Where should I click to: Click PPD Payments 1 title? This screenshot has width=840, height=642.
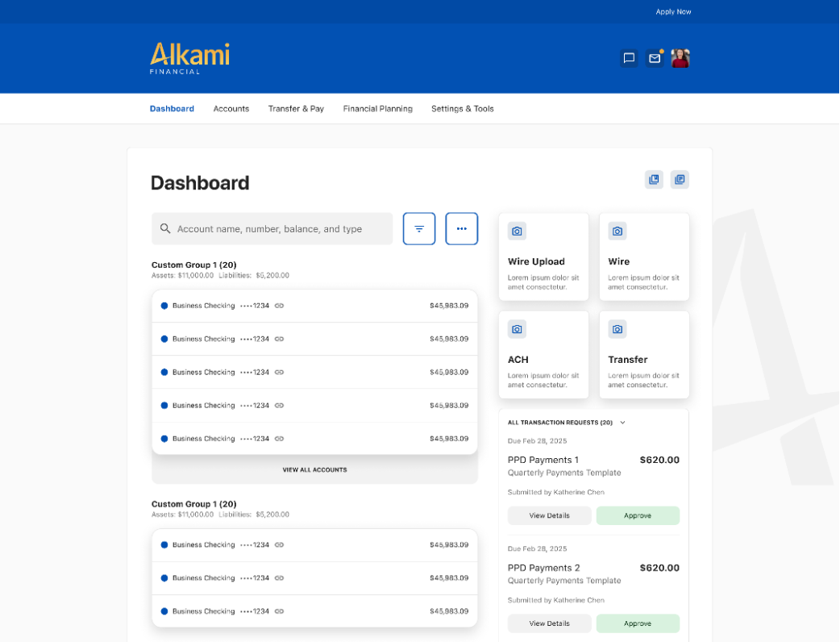pos(543,460)
